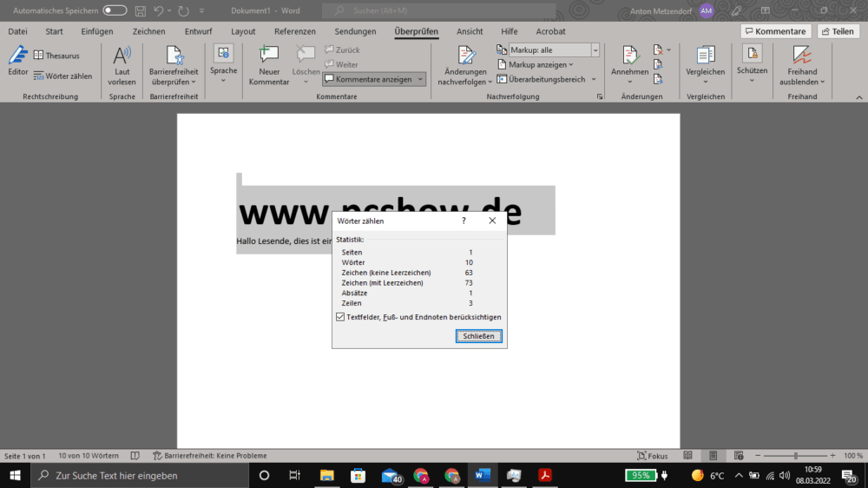
Task: Start Laut vorlesen read aloud
Action: pos(122,66)
